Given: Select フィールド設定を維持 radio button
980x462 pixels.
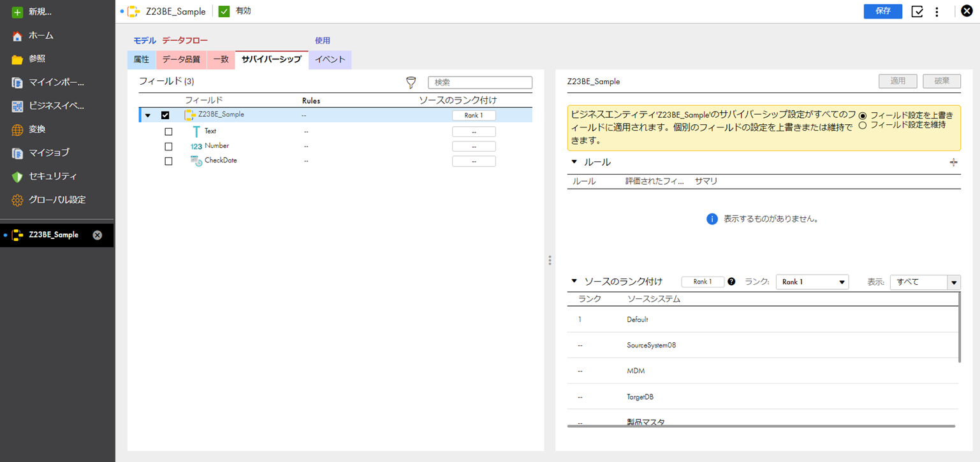Looking at the screenshot, I should pyautogui.click(x=863, y=126).
